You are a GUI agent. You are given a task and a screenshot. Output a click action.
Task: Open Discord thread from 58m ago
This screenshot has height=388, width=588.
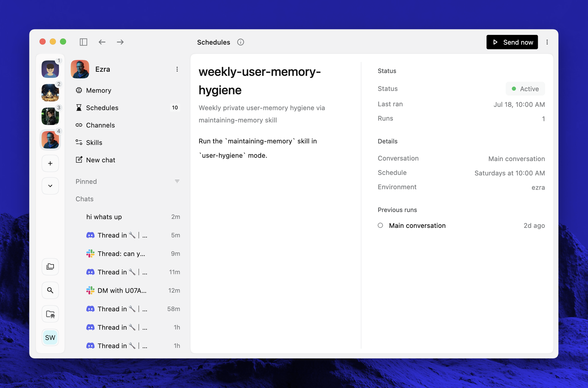coord(128,309)
